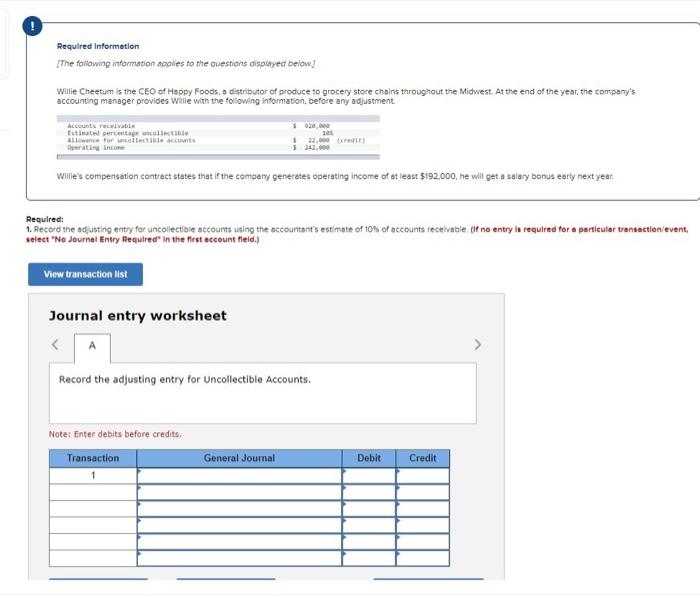Click the fourth row Debit cell

click(x=369, y=525)
